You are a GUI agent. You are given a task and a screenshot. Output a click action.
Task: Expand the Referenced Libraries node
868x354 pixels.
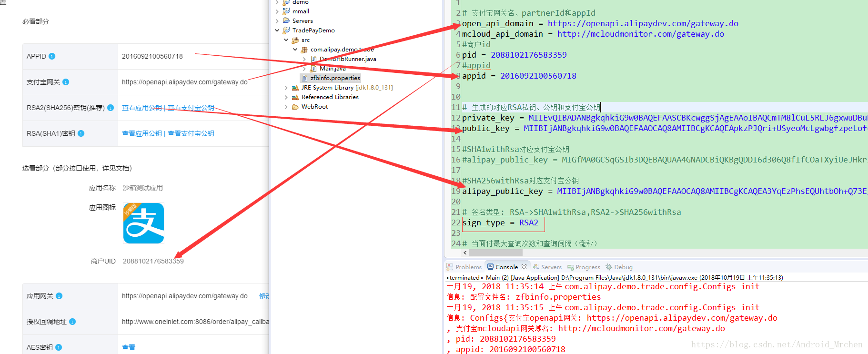tap(286, 97)
